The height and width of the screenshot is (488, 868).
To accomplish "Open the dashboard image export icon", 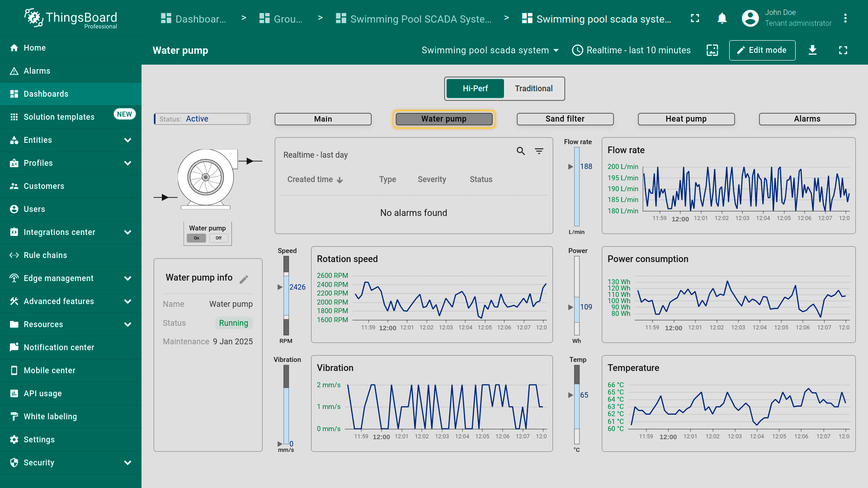I will click(x=712, y=50).
